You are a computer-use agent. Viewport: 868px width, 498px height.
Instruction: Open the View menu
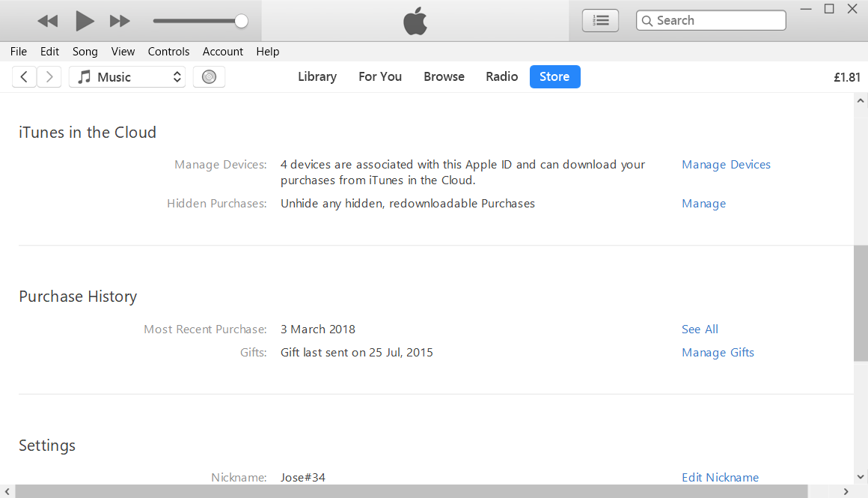pos(123,52)
